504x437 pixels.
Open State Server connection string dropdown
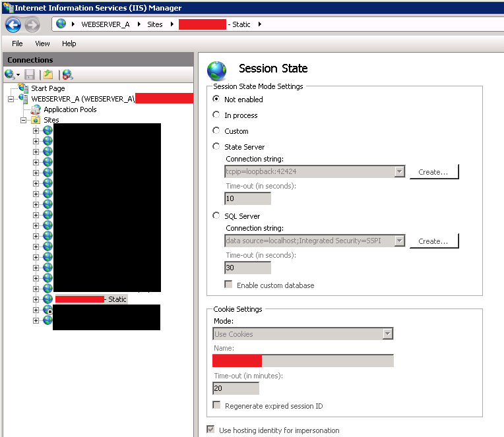click(400, 171)
